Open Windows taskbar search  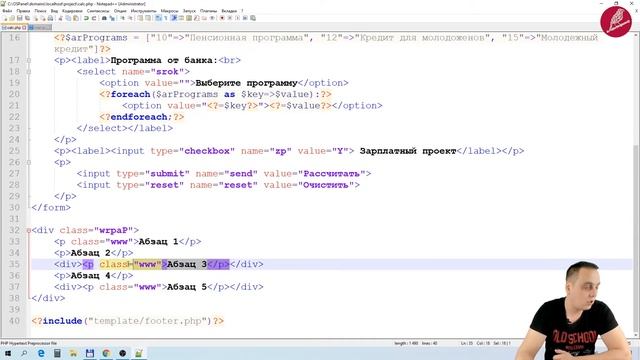pos(24,353)
